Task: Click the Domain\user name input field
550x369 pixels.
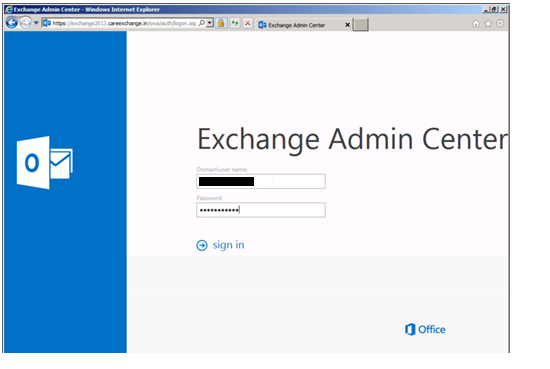Action: click(261, 181)
